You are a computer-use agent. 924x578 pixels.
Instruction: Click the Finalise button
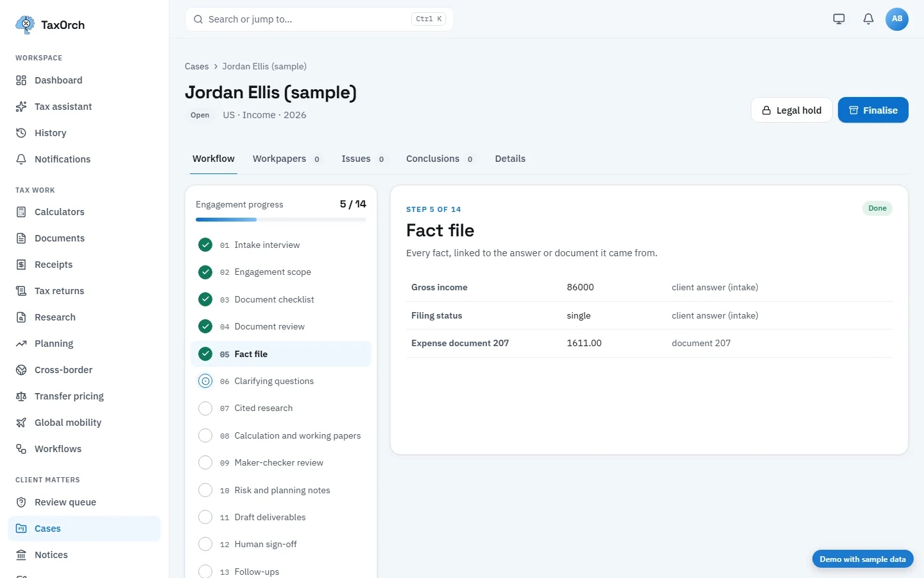click(873, 110)
